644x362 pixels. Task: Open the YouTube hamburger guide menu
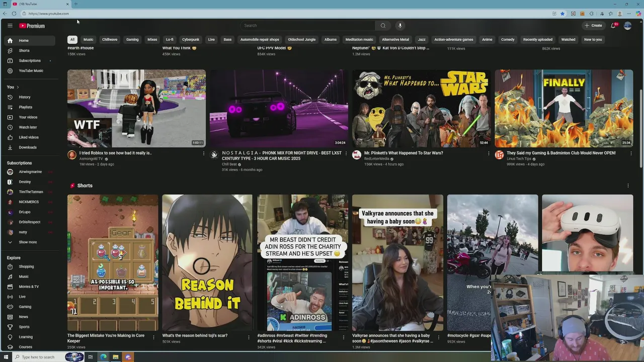[x=10, y=26]
